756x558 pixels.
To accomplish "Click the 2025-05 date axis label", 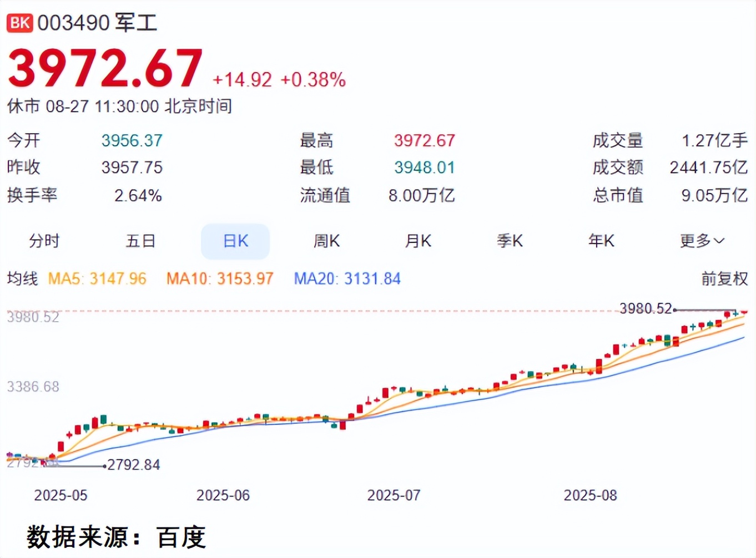I will (x=61, y=495).
